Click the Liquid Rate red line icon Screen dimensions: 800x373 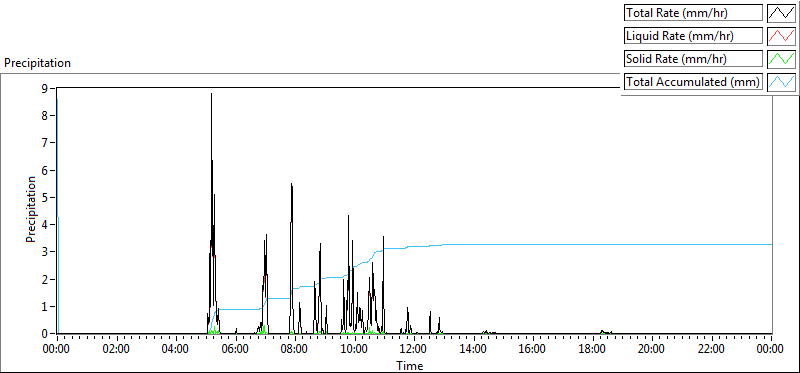point(781,36)
